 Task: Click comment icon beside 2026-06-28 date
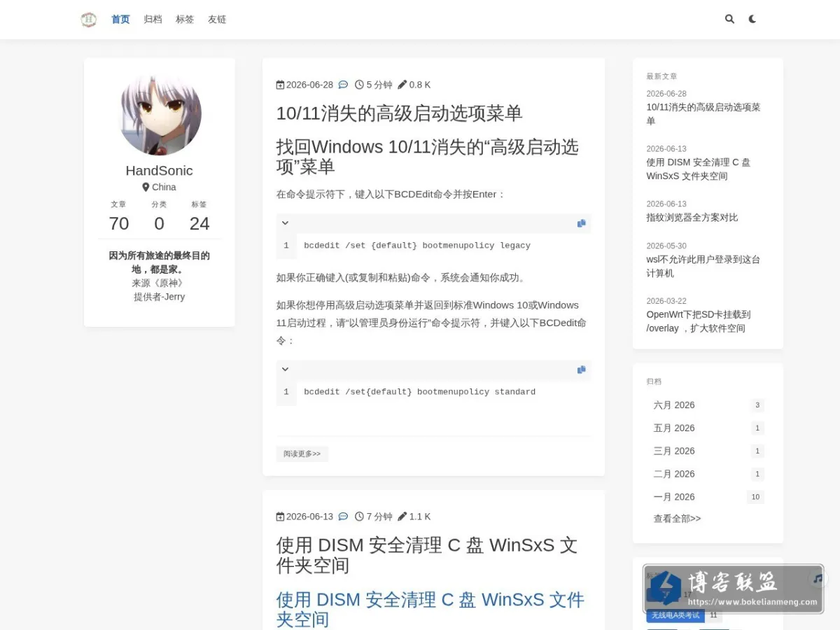tap(343, 85)
